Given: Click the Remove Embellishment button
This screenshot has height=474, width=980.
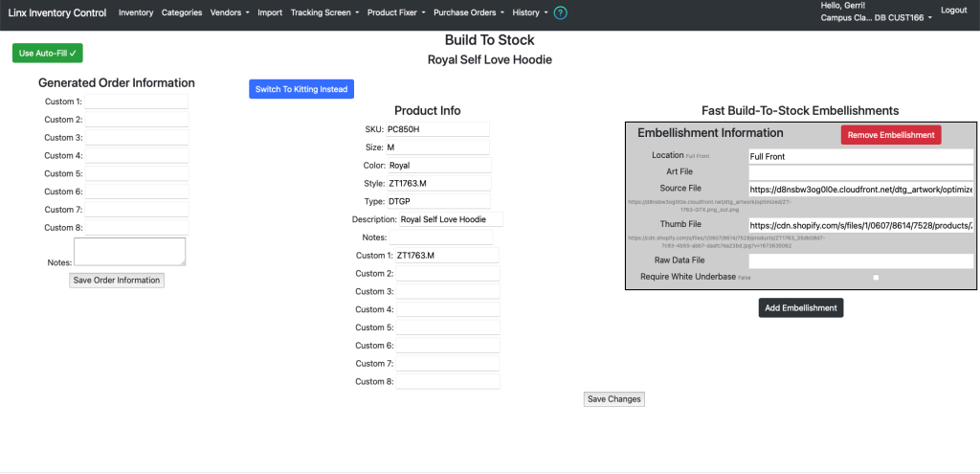Looking at the screenshot, I should click(891, 135).
